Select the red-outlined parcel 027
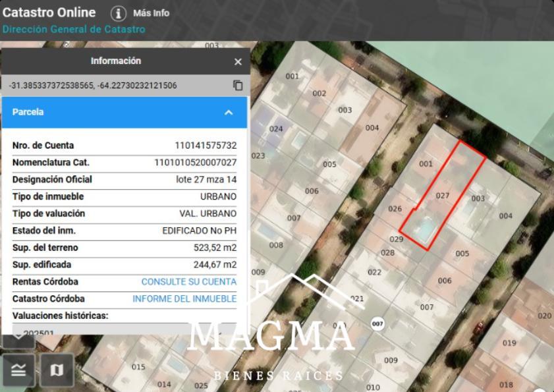The height and width of the screenshot is (392, 554). pos(443,196)
